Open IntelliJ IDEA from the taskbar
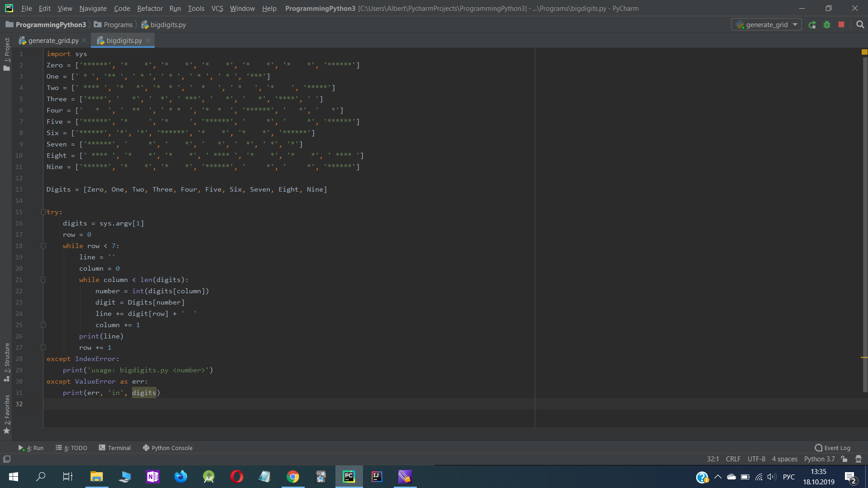Image resolution: width=868 pixels, height=488 pixels. point(377,477)
